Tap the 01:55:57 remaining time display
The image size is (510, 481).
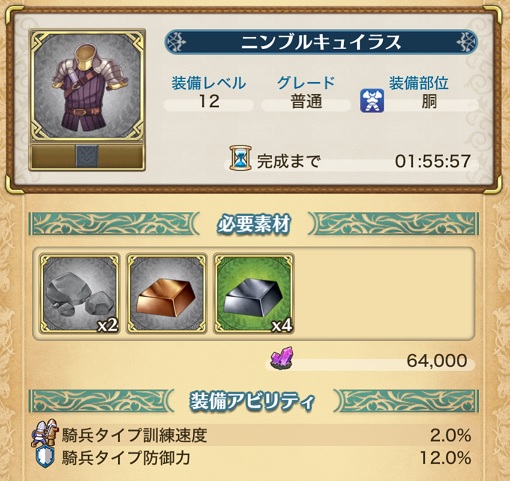pyautogui.click(x=433, y=161)
